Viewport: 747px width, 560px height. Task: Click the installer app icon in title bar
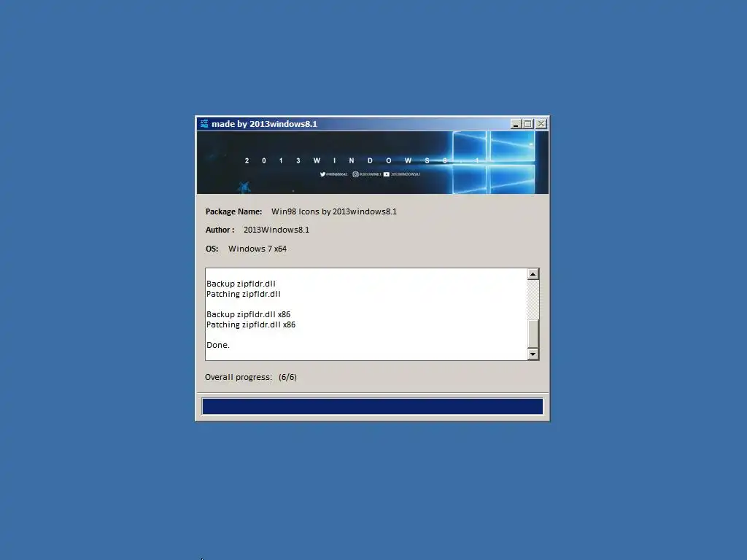tap(204, 124)
